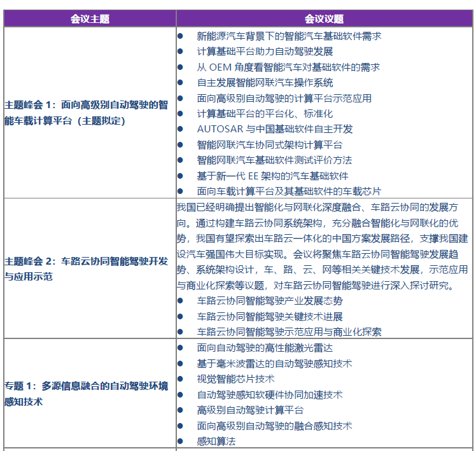Click 自主发展智能网联汽车操作系统 item

tap(265, 83)
